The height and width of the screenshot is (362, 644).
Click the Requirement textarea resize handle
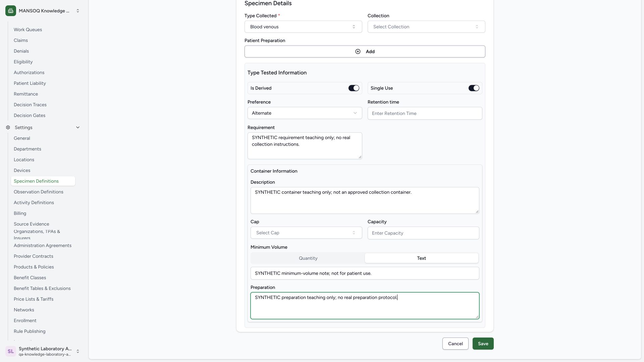(360, 157)
